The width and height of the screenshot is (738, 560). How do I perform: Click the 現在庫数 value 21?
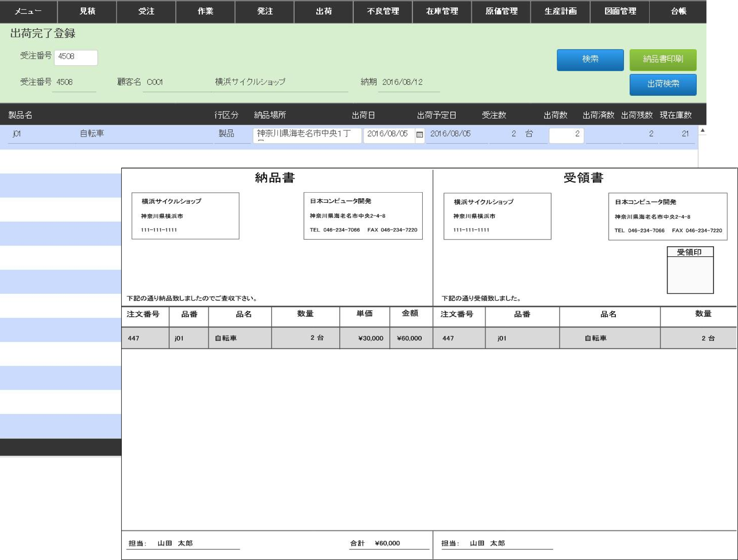[685, 134]
